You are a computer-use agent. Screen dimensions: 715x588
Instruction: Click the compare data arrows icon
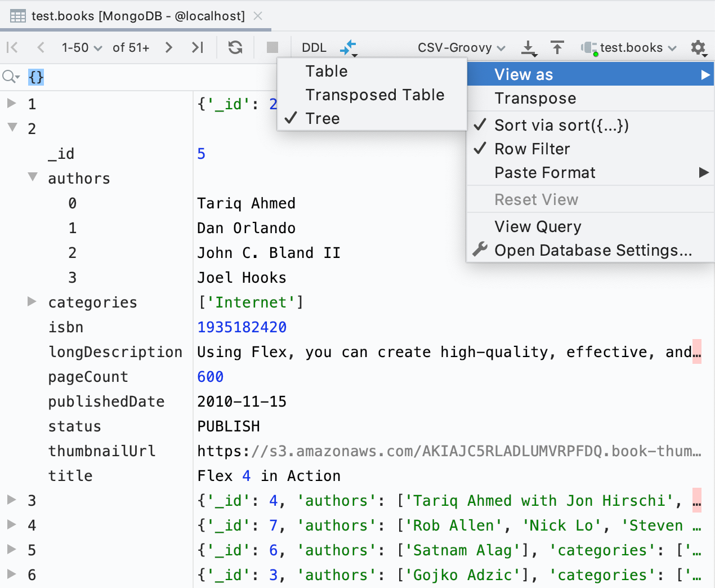click(348, 48)
